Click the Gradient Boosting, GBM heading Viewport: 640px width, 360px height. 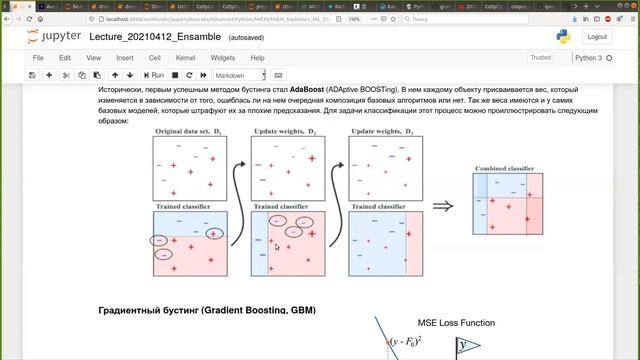click(207, 310)
